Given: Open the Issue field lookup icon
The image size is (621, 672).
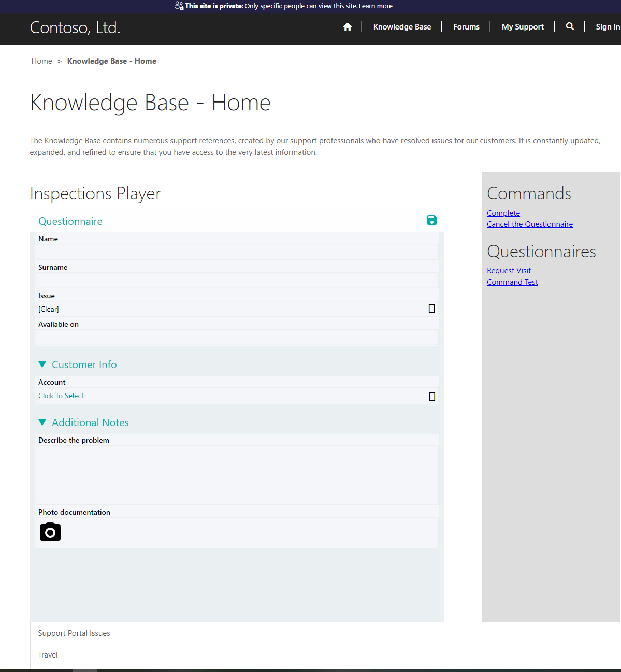Looking at the screenshot, I should (432, 309).
